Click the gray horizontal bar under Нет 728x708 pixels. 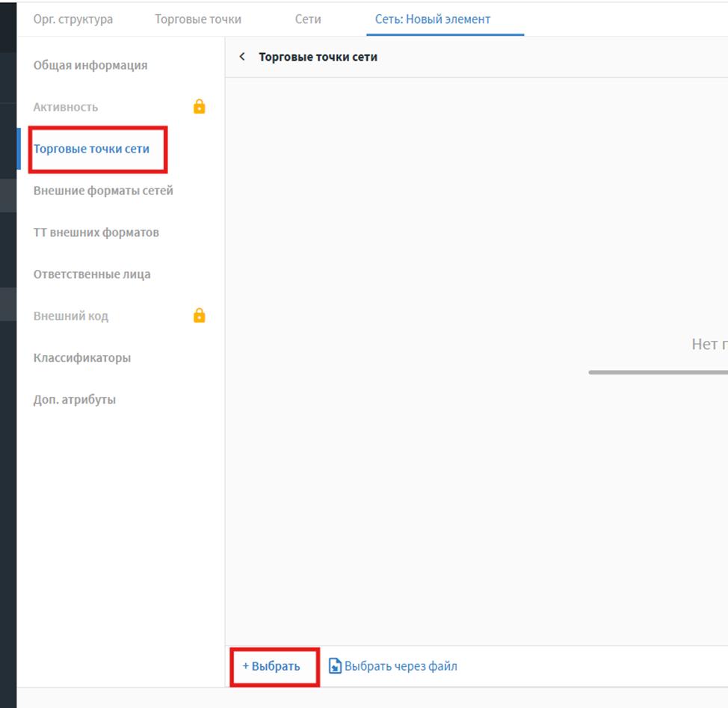(x=658, y=372)
